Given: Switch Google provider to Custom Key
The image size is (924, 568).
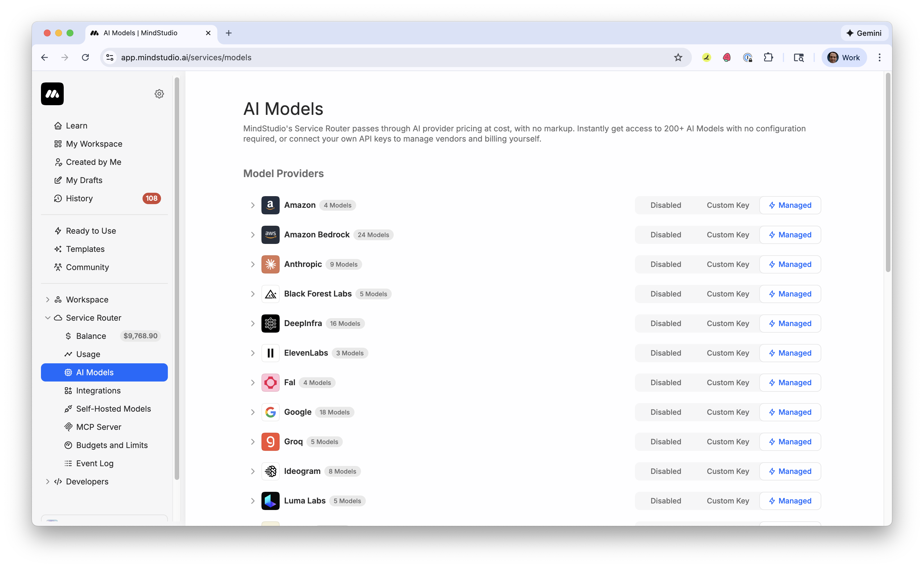Looking at the screenshot, I should coord(727,412).
